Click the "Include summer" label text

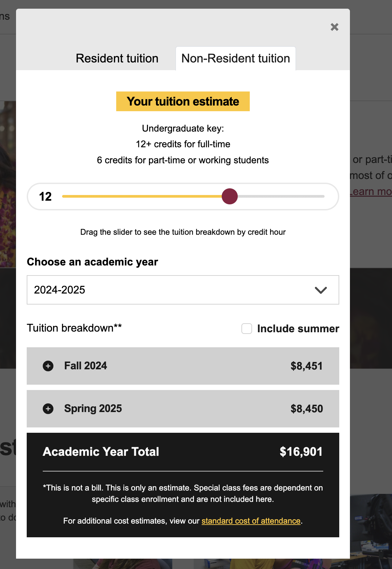click(x=298, y=329)
